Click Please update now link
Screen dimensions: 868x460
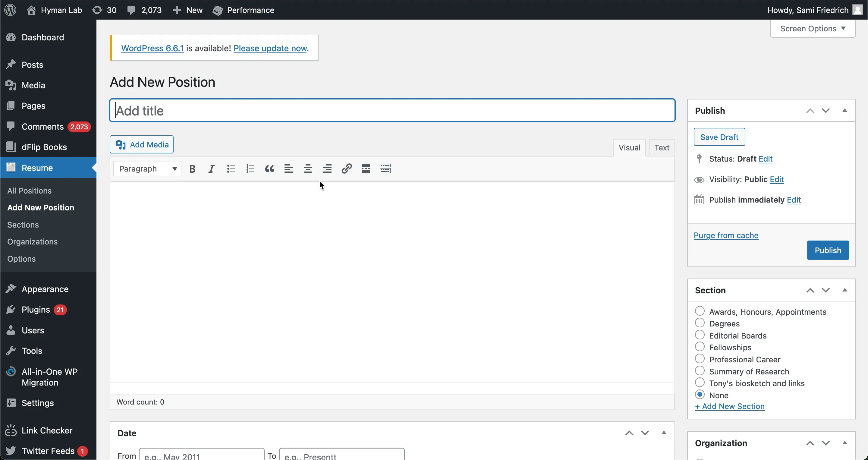pyautogui.click(x=270, y=48)
